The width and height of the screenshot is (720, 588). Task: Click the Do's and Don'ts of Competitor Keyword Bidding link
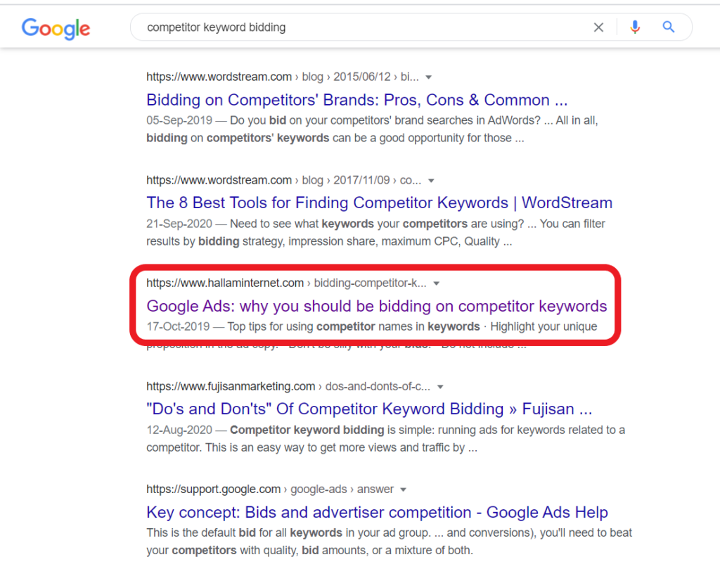coord(368,409)
